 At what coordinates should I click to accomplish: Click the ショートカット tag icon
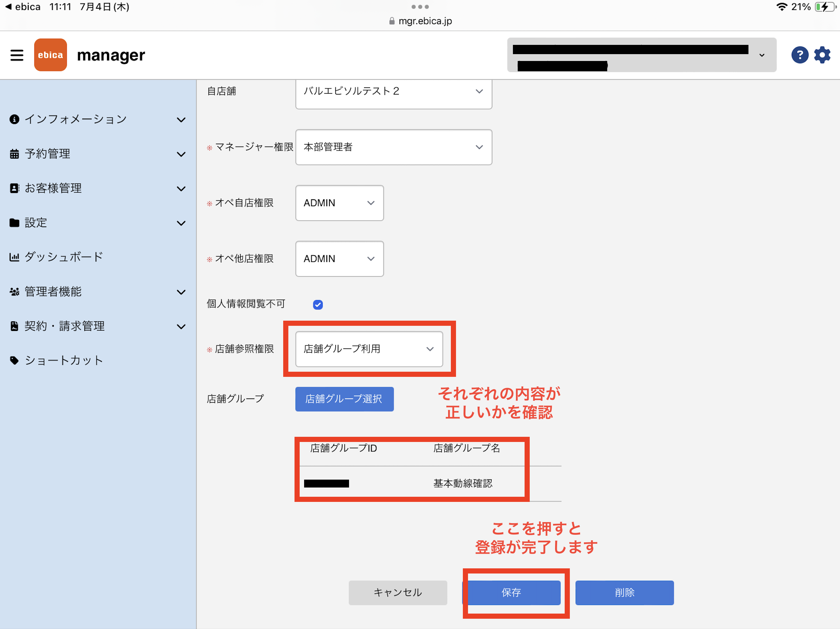click(14, 360)
